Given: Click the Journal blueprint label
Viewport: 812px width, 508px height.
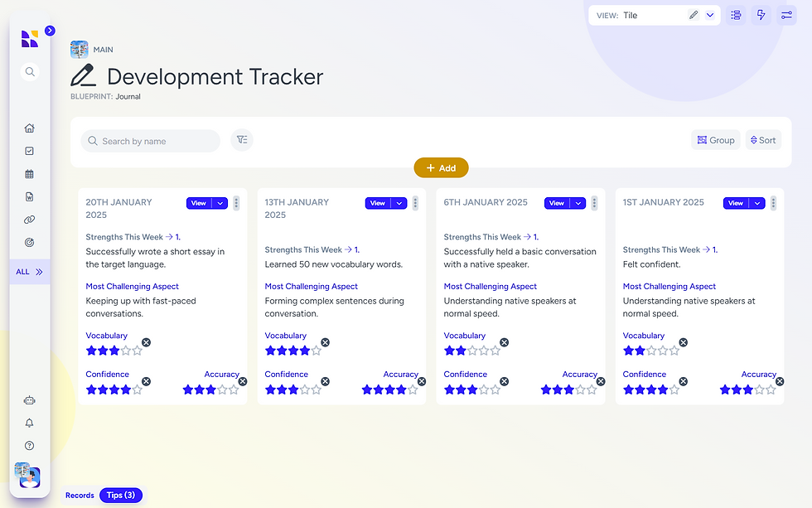Looking at the screenshot, I should (128, 96).
